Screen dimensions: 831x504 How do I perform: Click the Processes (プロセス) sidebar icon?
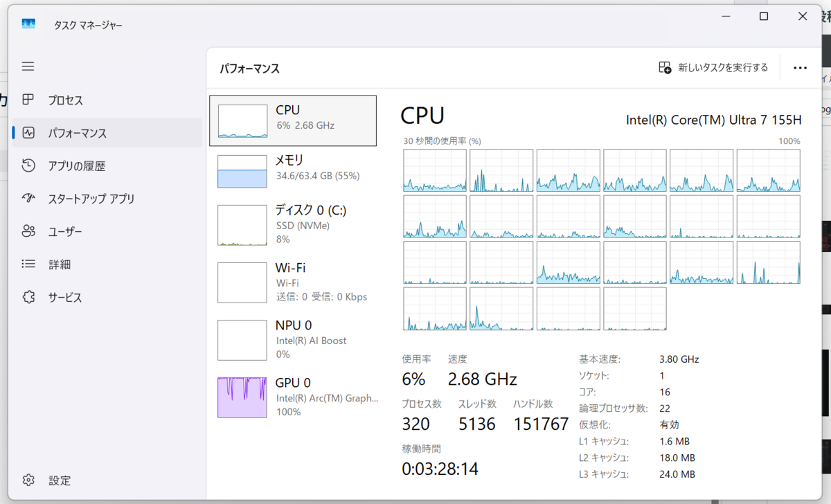click(28, 100)
